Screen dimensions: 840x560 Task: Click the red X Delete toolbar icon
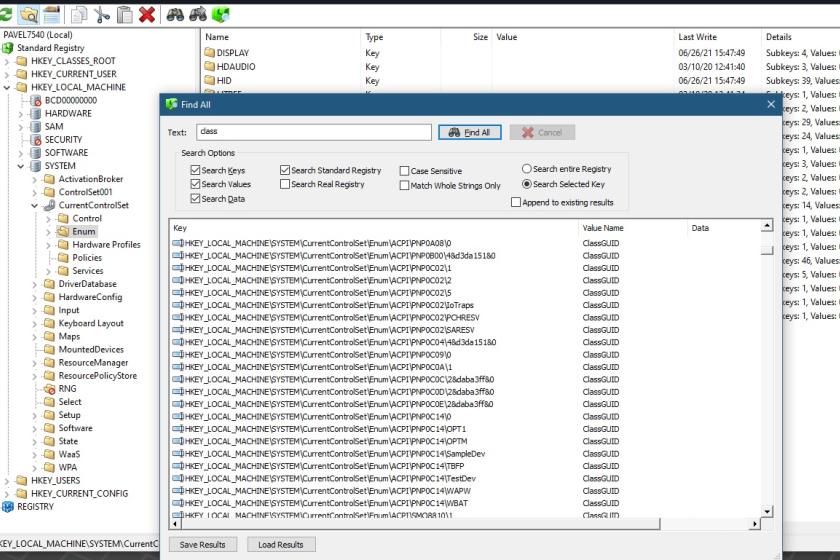tap(147, 14)
